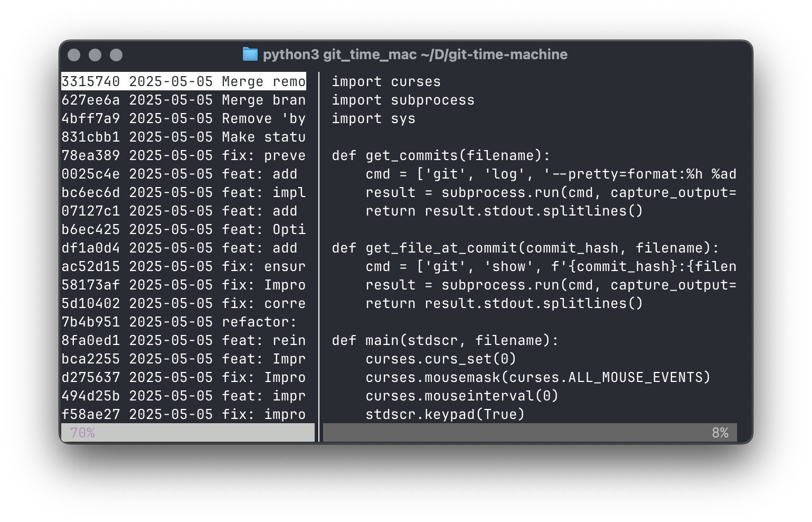
Task: Open commit bc6ec6d feat: impl
Action: [x=183, y=193]
